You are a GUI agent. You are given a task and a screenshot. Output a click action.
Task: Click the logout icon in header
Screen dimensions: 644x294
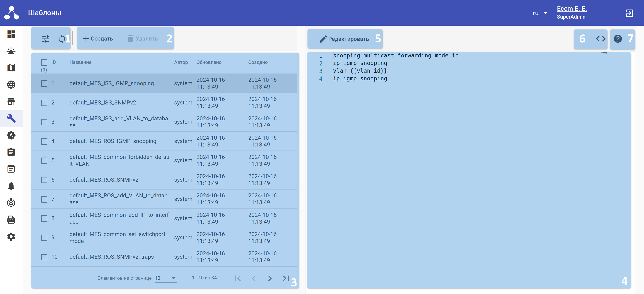point(629,13)
